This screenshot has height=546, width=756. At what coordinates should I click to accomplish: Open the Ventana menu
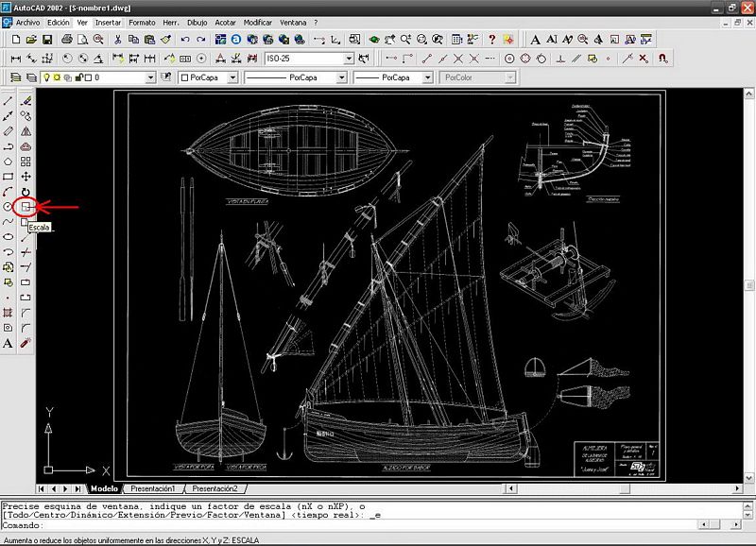pyautogui.click(x=293, y=23)
